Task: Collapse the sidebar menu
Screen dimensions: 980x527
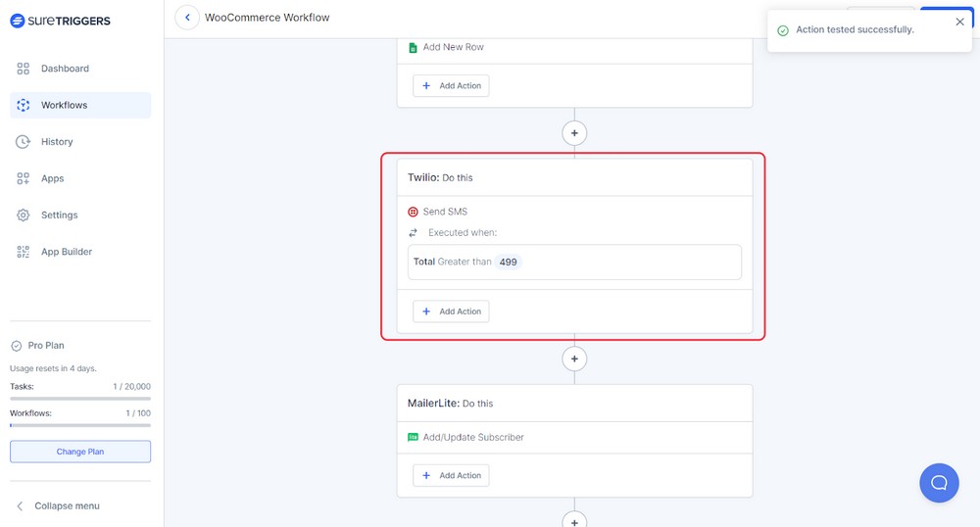Action: 58,505
